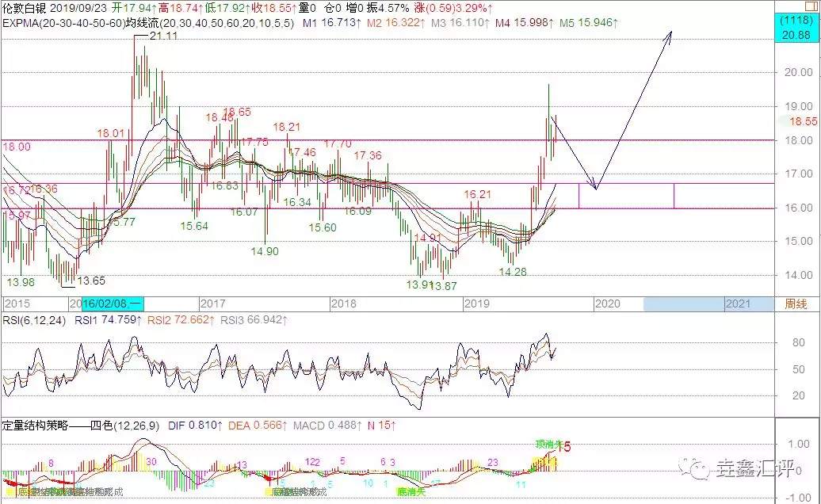
Task: Click the 周线 weekly period button
Action: [x=796, y=304]
